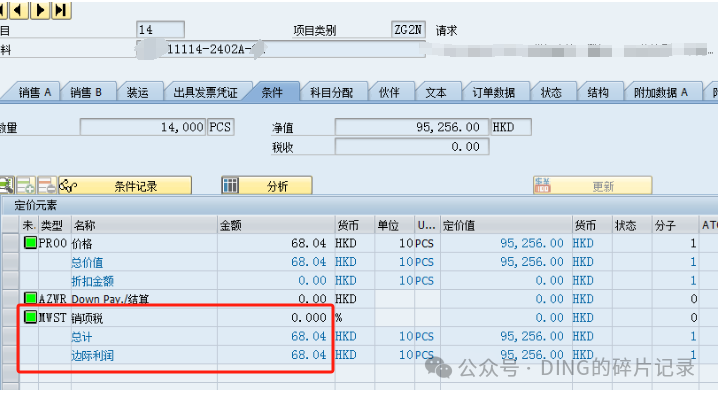
Task: Click the 定价值 column header
Action: click(x=506, y=225)
